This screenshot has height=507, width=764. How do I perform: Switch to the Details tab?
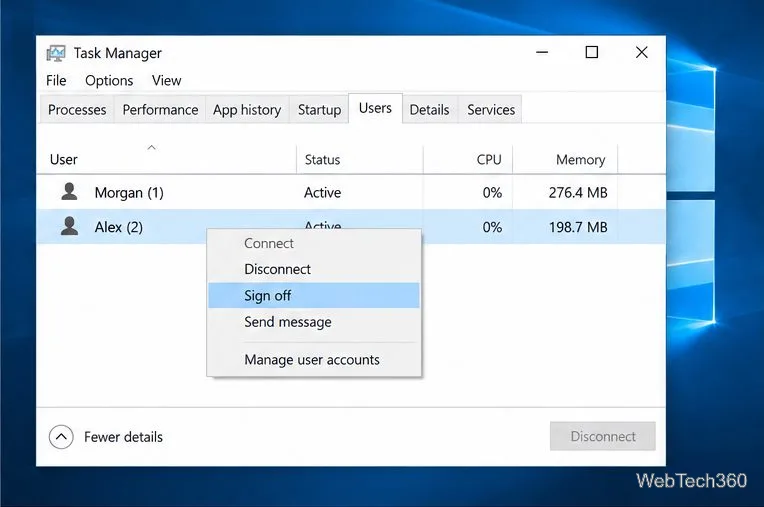[429, 110]
